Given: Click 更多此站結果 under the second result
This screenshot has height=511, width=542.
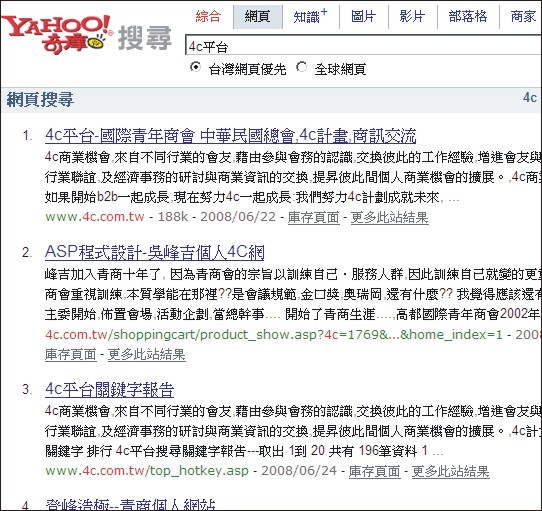Looking at the screenshot, I should click(147, 354).
